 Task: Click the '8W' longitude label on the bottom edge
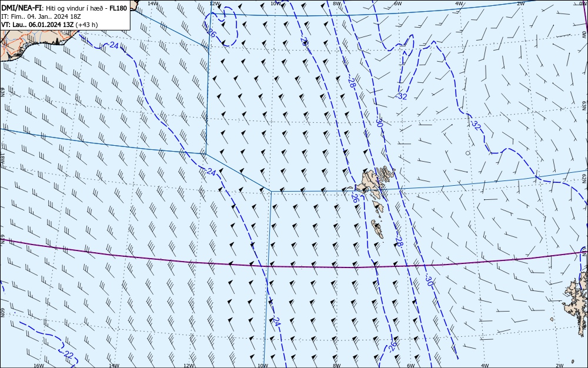[x=337, y=366]
